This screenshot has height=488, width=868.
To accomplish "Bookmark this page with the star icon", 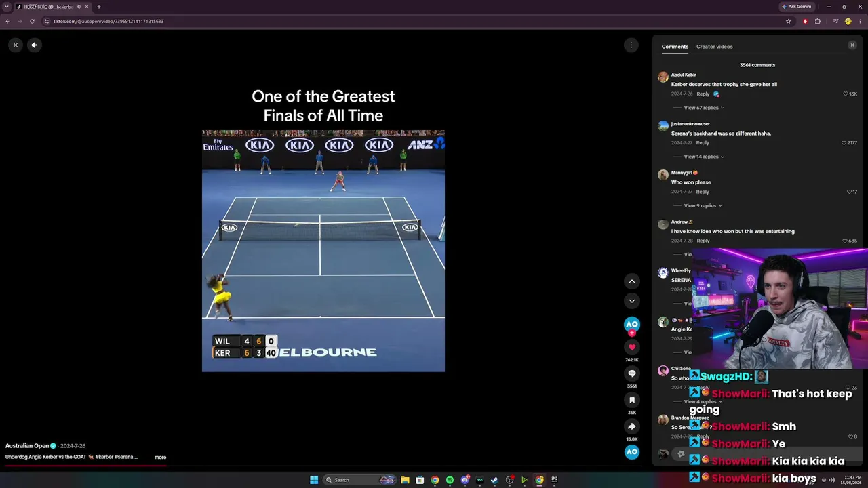I will coord(788,21).
